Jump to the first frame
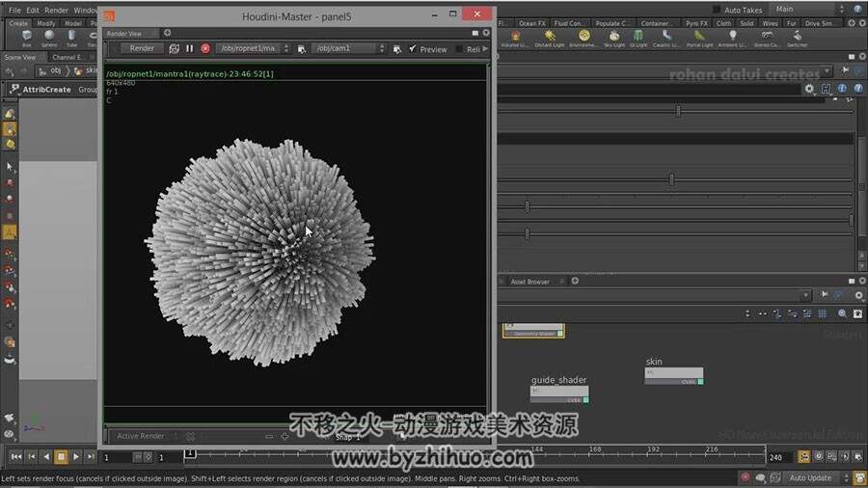This screenshot has height=488, width=868. (x=16, y=457)
